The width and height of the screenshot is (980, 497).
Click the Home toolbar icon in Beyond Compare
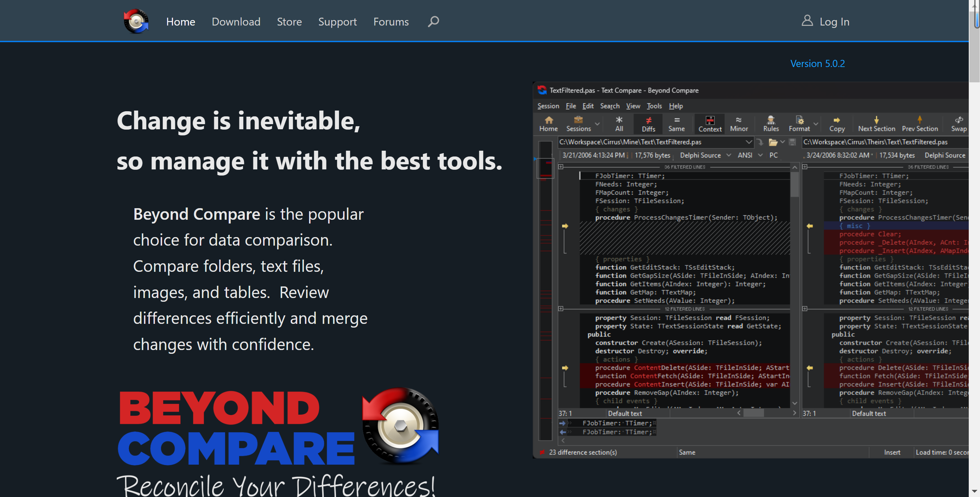(x=548, y=124)
